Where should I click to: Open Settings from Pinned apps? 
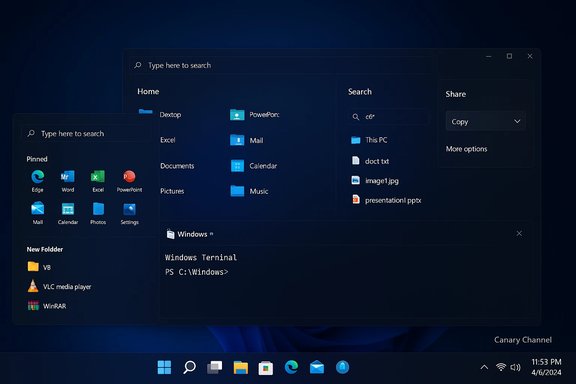pos(129,213)
